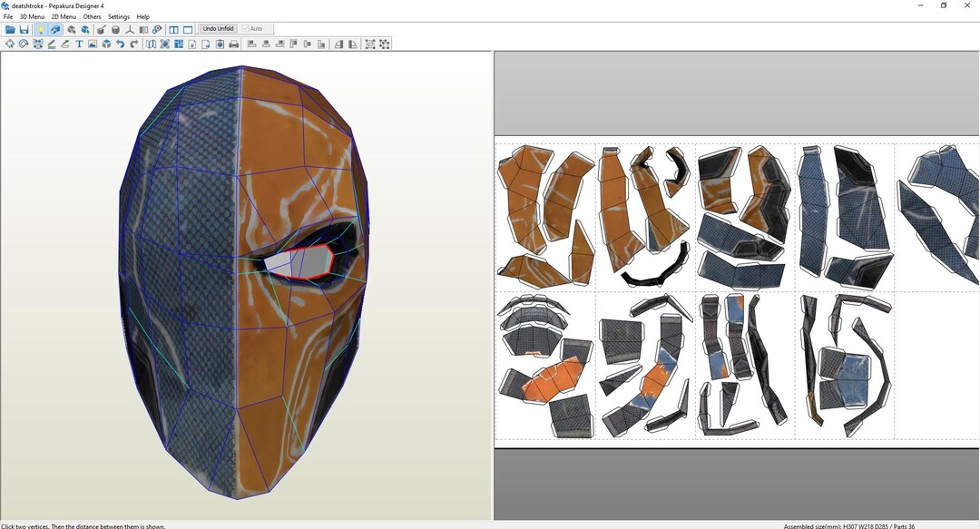Image resolution: width=980 pixels, height=529 pixels.
Task: Click the Redo arrow icon
Action: tap(134, 44)
